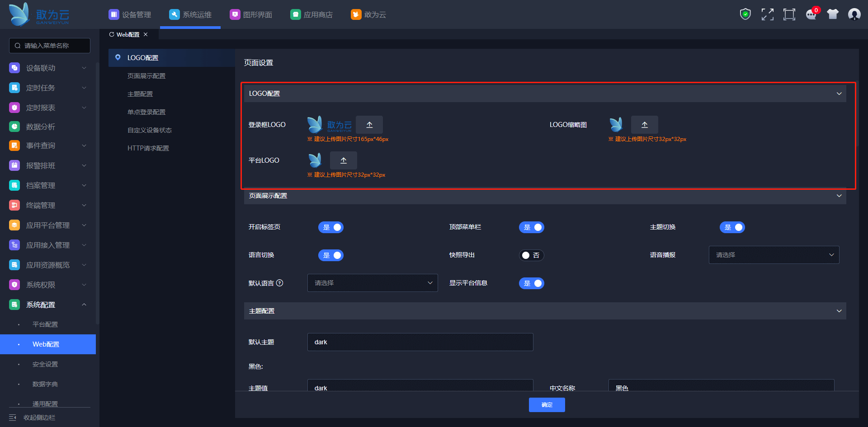The height and width of the screenshot is (427, 868).
Task: Switch to the 图形界面 top tab
Action: 251,14
